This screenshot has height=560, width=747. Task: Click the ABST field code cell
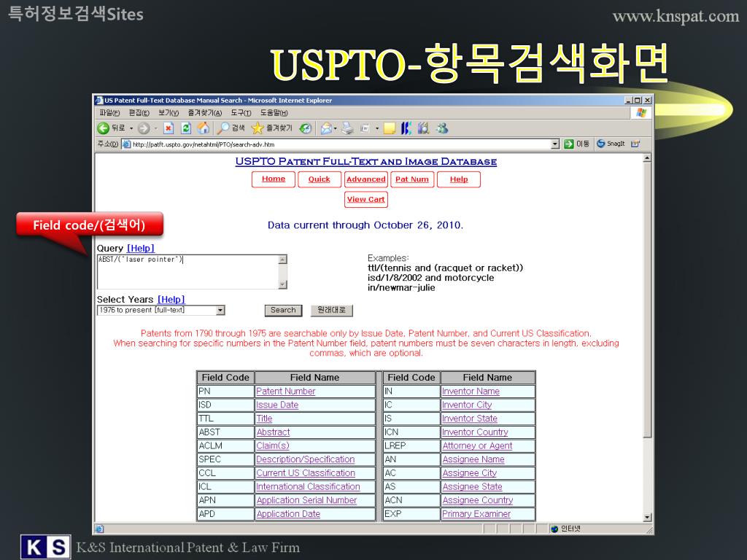[x=225, y=432]
